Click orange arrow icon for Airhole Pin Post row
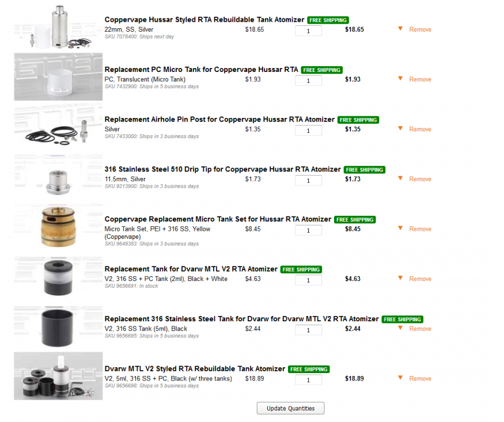The image size is (504, 422). [x=400, y=128]
